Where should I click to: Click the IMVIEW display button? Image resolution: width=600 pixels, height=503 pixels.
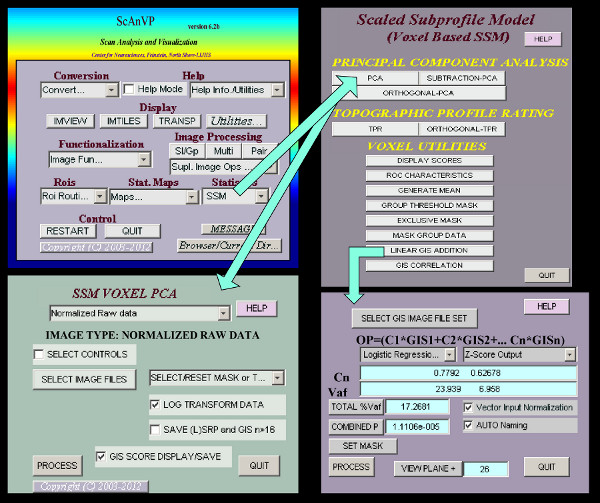tap(70, 121)
